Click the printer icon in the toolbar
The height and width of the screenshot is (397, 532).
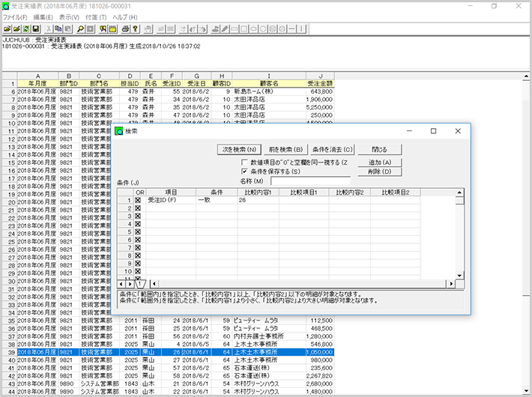(x=124, y=28)
